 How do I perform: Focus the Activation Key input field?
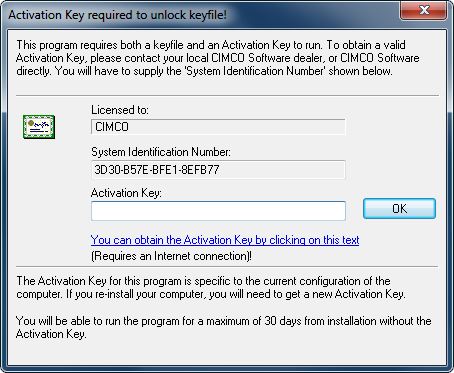(x=218, y=211)
